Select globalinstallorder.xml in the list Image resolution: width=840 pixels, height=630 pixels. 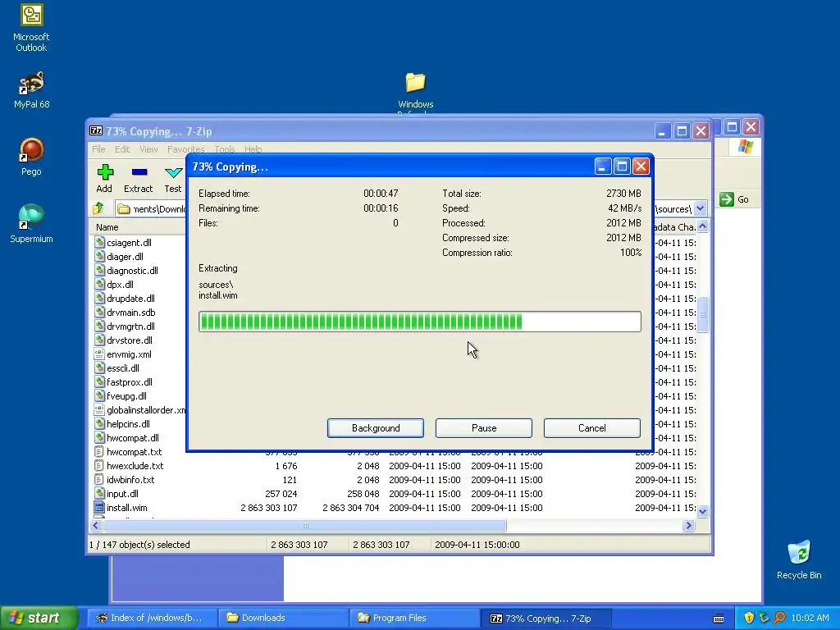(x=146, y=410)
